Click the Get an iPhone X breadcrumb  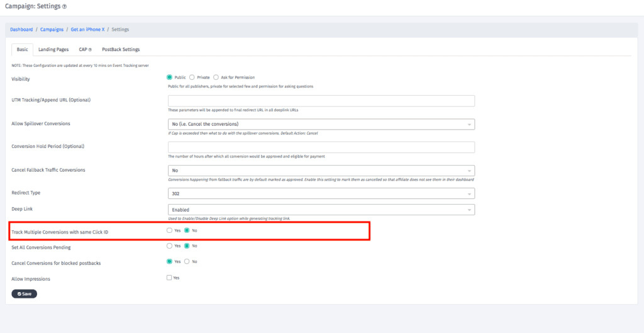click(87, 30)
